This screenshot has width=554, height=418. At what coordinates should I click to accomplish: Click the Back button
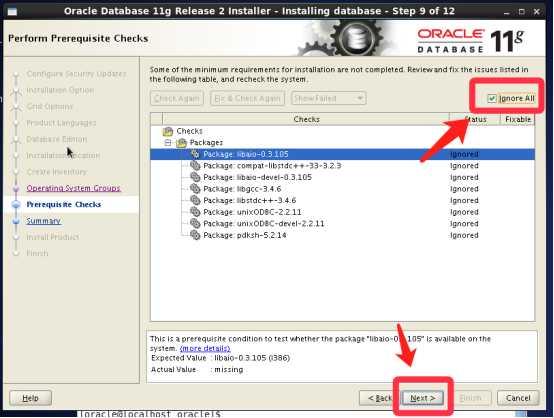click(x=380, y=398)
